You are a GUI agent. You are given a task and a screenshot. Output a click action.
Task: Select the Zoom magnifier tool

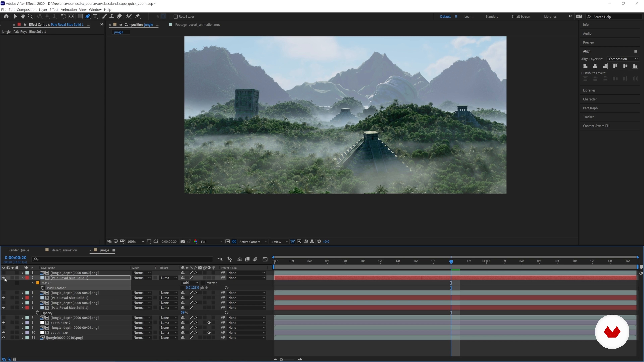30,16
